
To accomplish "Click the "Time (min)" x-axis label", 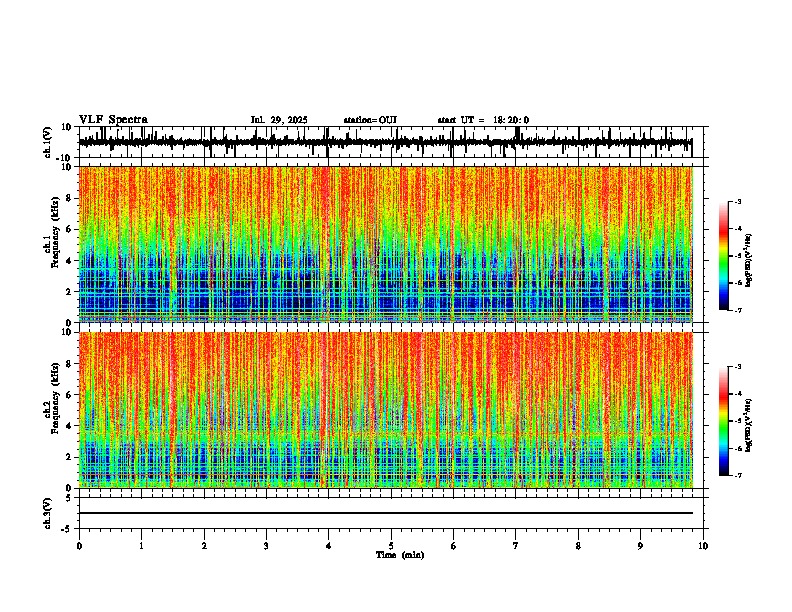I will pos(400,555).
